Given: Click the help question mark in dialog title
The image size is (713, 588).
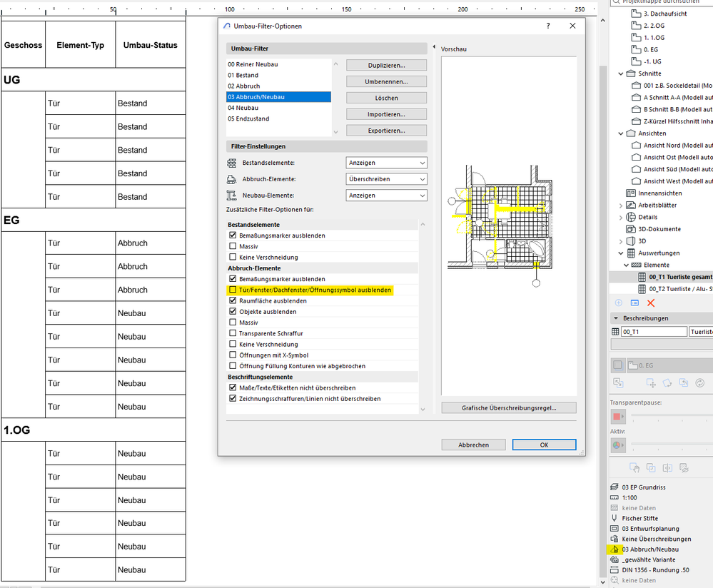Looking at the screenshot, I should click(548, 26).
